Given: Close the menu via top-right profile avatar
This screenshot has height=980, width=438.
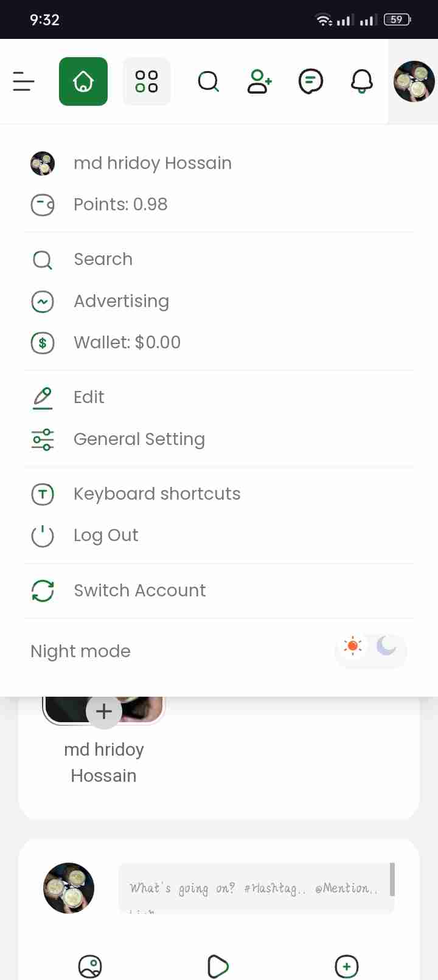Looking at the screenshot, I should pos(414,81).
